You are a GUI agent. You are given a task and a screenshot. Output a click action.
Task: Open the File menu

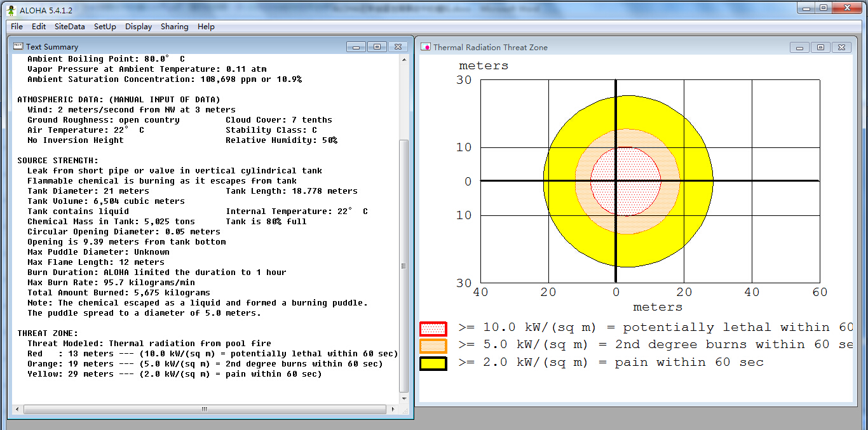pyautogui.click(x=17, y=27)
